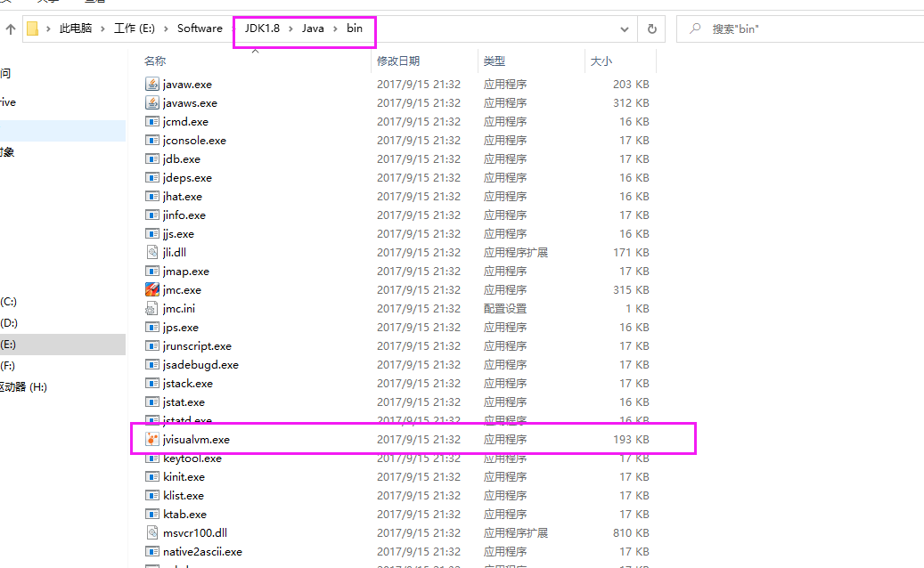The height and width of the screenshot is (568, 924).
Task: Select the javaws.exe icon
Action: click(x=151, y=102)
